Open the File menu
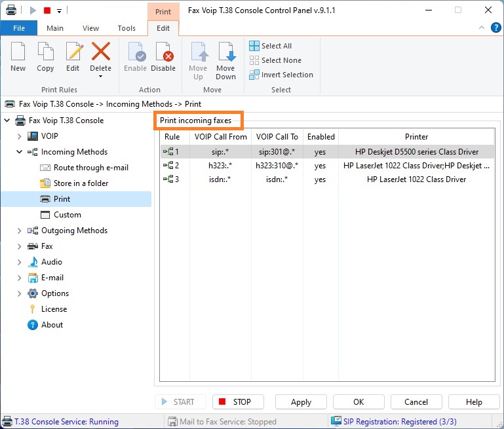Image resolution: width=504 pixels, height=429 pixels. pyautogui.click(x=19, y=28)
